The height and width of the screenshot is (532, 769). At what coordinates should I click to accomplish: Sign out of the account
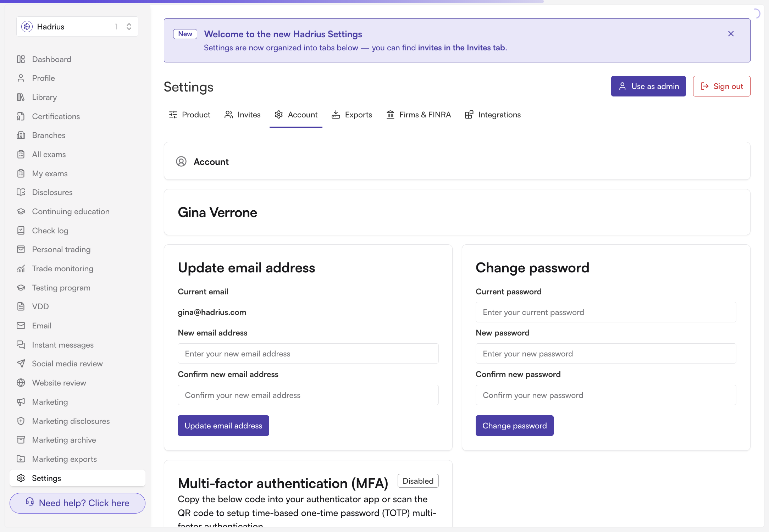coord(721,86)
